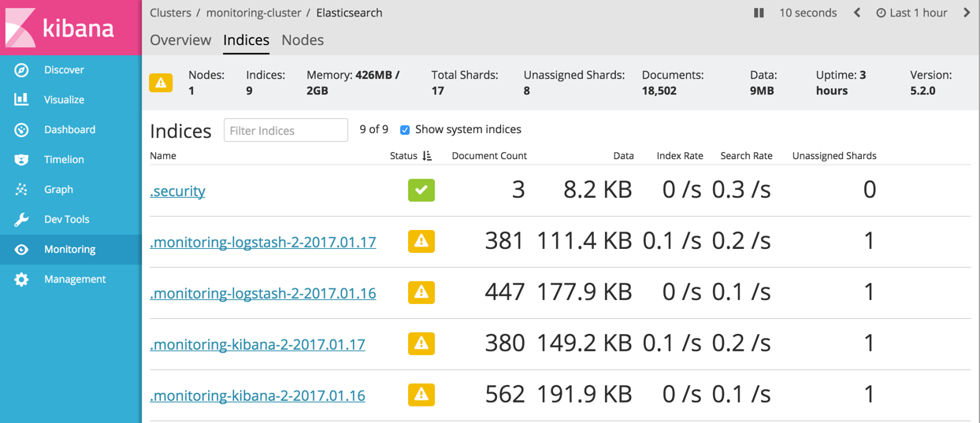Open the Last 1 hour time picker
Image resolution: width=980 pixels, height=423 pixels.
click(911, 13)
